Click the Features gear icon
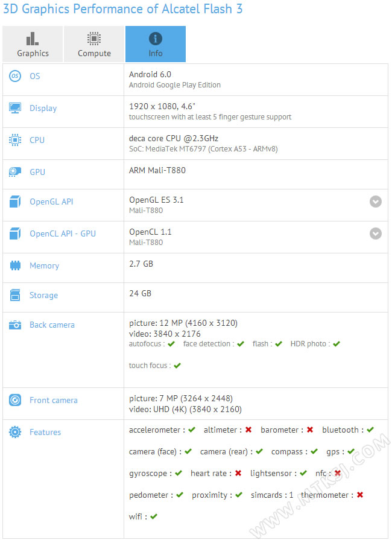Viewport: 392px width, 540px height. coord(15,432)
